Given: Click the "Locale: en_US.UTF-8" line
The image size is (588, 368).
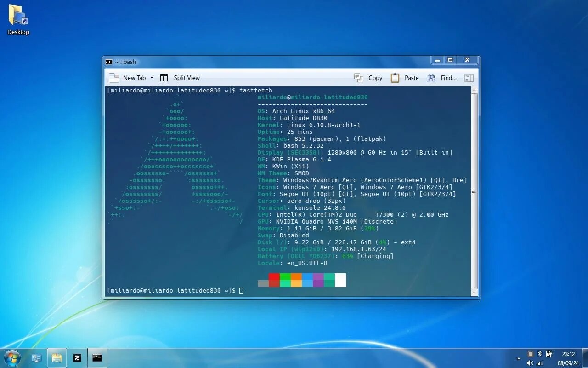Looking at the screenshot, I should [293, 263].
